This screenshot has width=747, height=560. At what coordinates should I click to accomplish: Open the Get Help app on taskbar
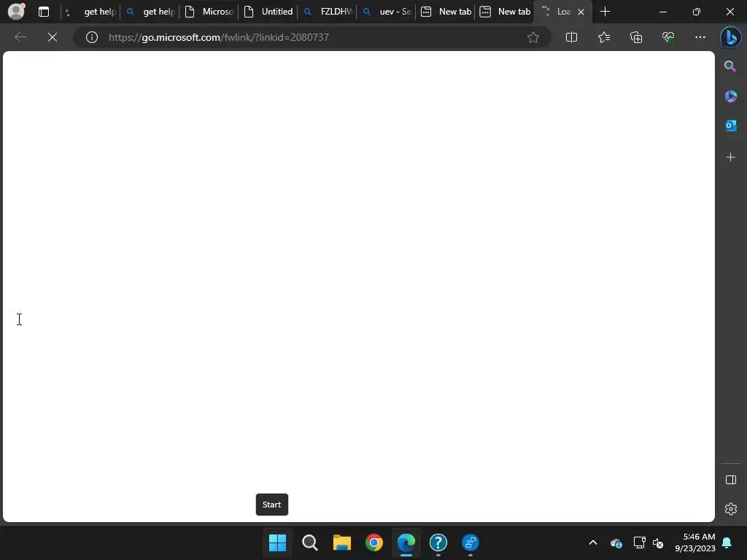(438, 542)
